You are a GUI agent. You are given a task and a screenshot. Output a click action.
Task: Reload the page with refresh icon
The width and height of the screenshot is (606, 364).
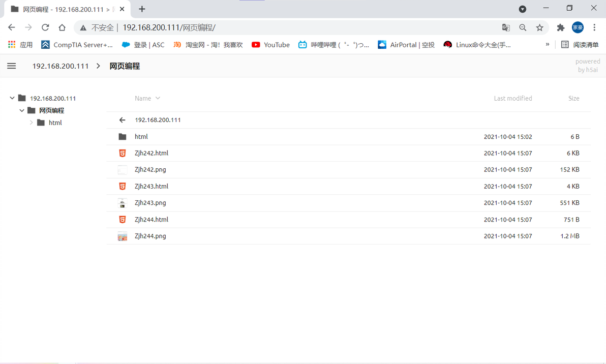tap(45, 27)
